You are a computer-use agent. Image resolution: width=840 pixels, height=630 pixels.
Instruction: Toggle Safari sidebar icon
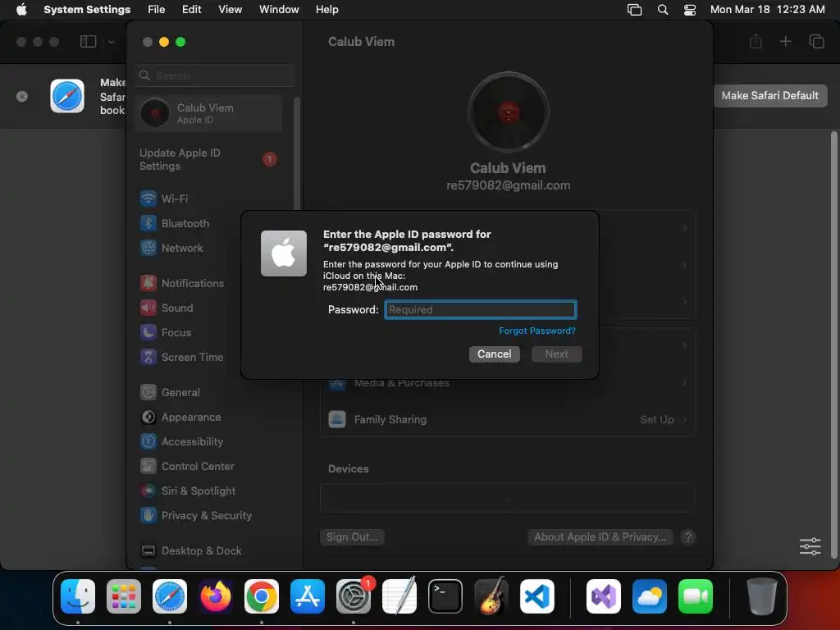tap(88, 41)
